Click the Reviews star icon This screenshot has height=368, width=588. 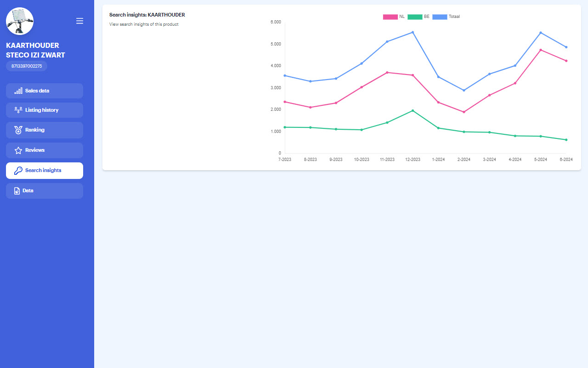pyautogui.click(x=18, y=150)
